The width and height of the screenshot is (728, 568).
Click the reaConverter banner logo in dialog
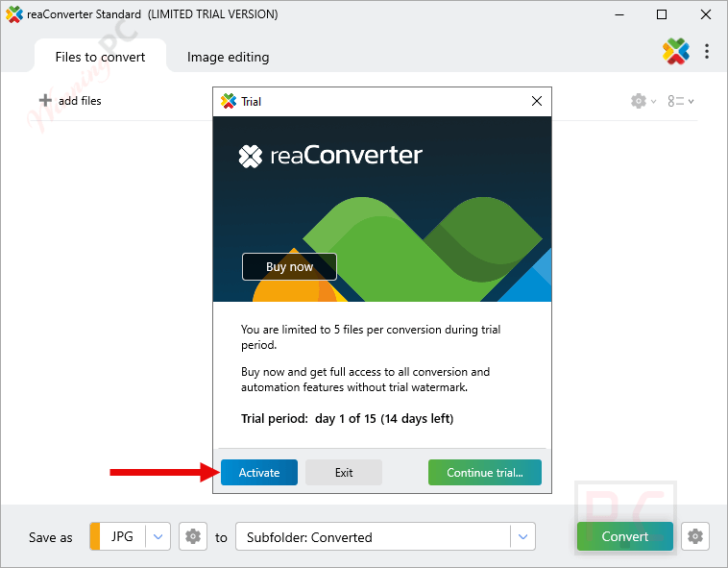(330, 156)
